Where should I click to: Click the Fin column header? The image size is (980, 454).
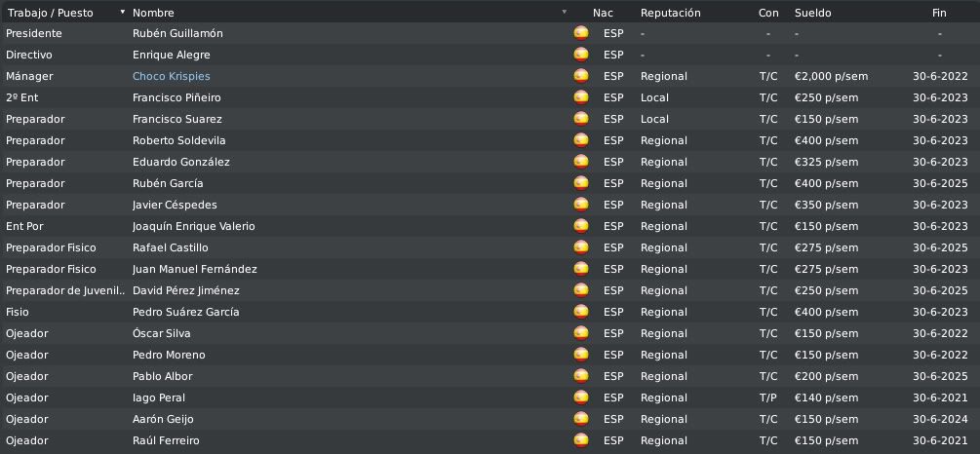939,13
